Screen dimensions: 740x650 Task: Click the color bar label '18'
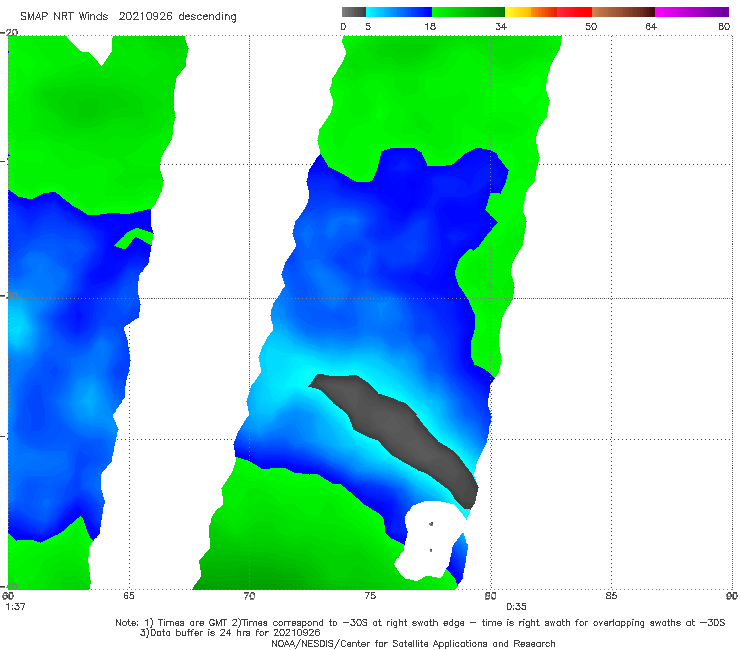click(x=430, y=26)
